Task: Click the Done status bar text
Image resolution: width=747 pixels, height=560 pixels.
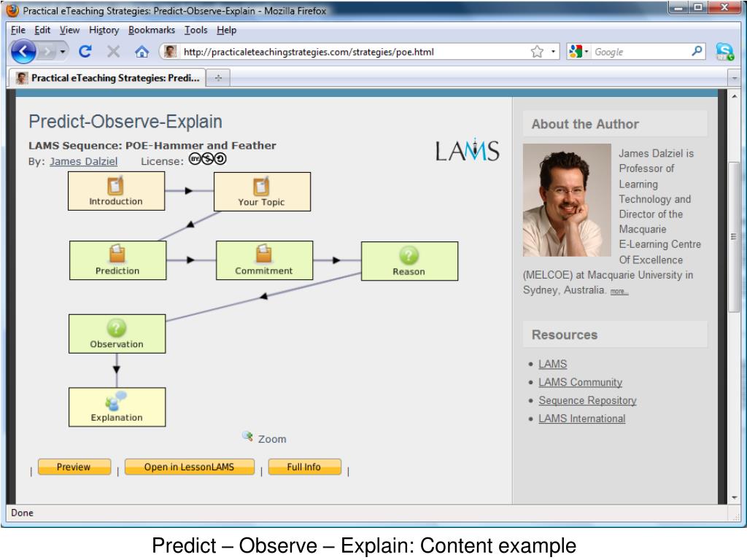Action: click(x=22, y=513)
